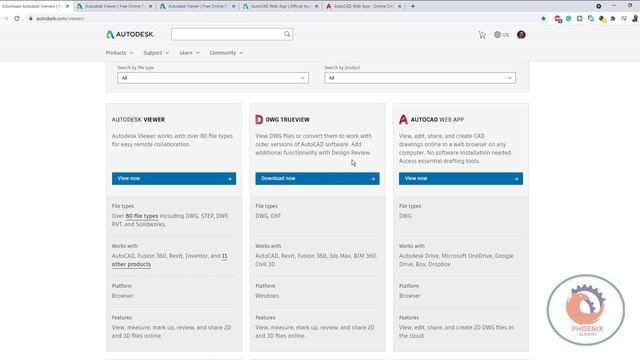
Task: Click the browser forward arrow
Action: [5, 18]
